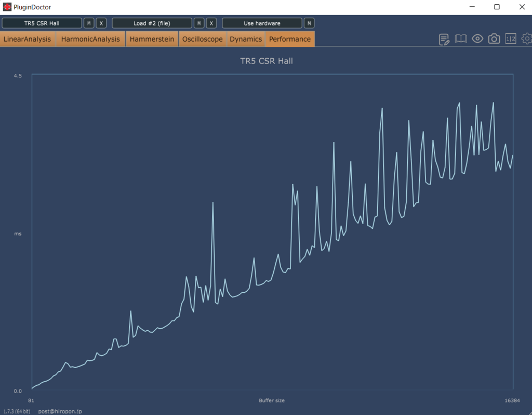Viewport: 532px width, 415px height.
Task: Click the PluginDoctor app icon in title bar
Action: pyautogui.click(x=7, y=7)
